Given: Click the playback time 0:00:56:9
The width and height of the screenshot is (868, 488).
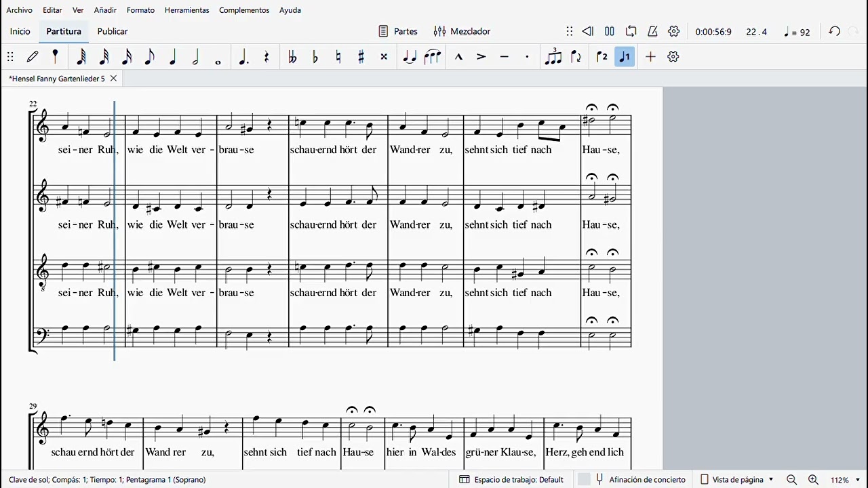Looking at the screenshot, I should [x=713, y=32].
